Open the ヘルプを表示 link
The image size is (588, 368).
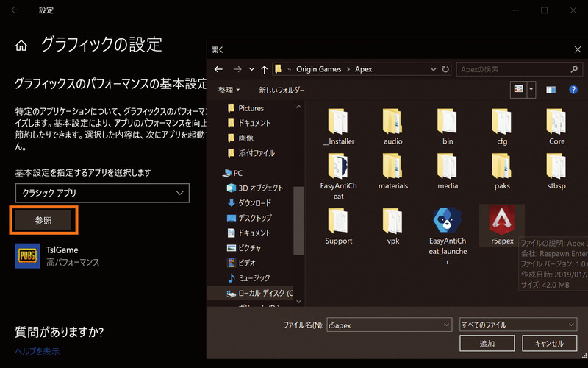coord(37,352)
